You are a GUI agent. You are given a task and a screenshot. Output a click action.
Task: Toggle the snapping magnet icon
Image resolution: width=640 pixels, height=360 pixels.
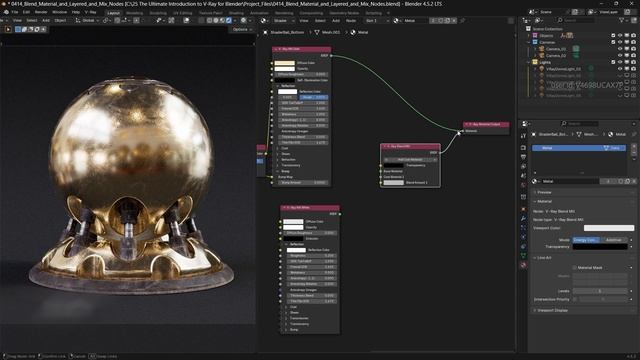[x=117, y=20]
